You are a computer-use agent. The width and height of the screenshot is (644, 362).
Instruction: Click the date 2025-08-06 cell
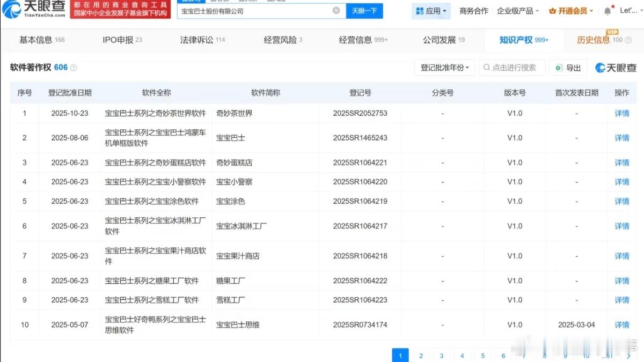tap(70, 138)
